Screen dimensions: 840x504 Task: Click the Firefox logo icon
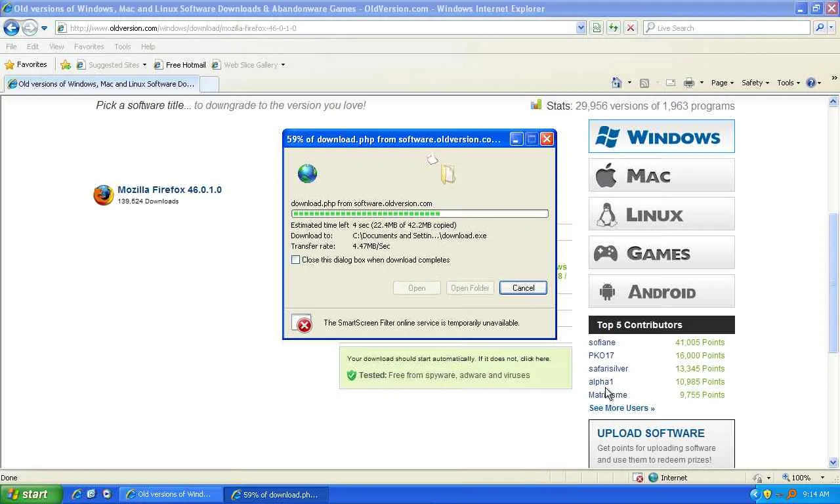[x=103, y=195]
